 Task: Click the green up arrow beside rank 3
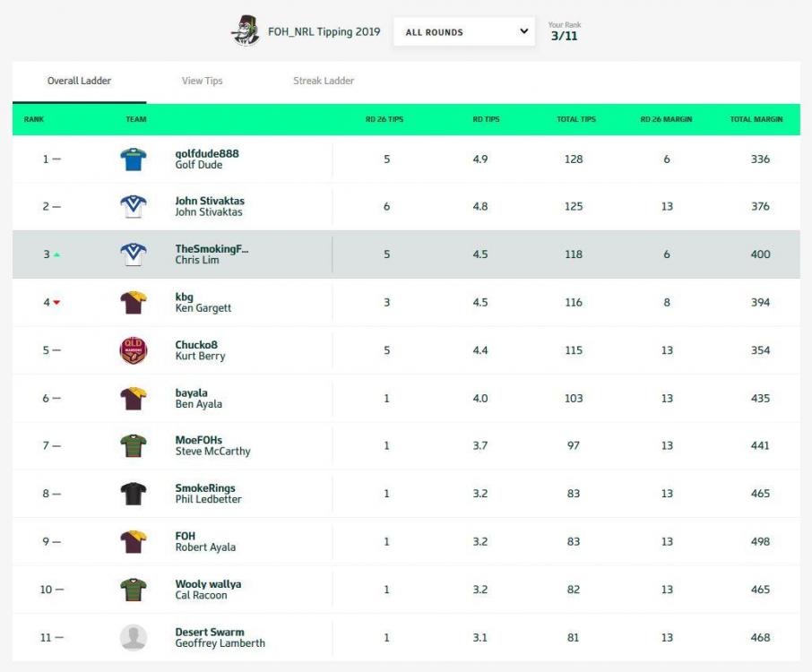[x=56, y=254]
